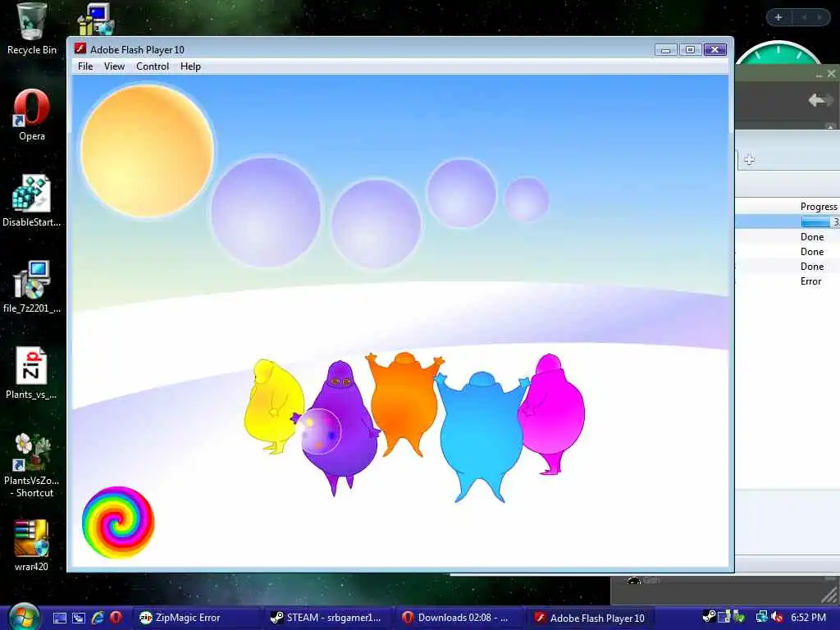Close the Opera window behind Flash Player
This screenshot has height=630, width=840.
coord(831,74)
